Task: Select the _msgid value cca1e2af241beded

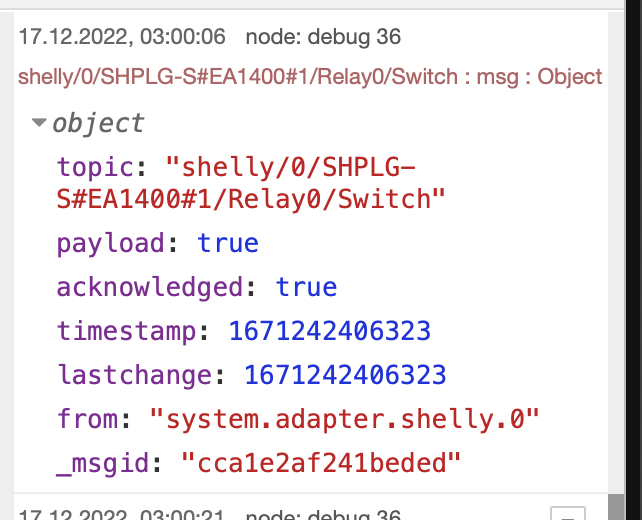Action: [321, 463]
